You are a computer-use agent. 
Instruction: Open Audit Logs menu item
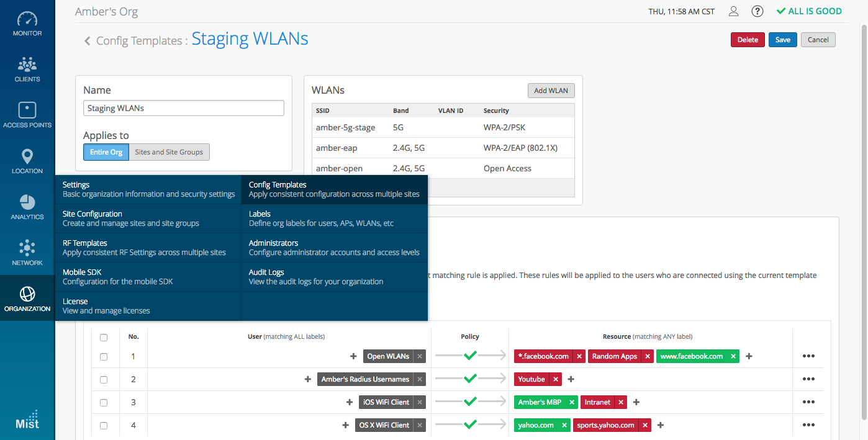(x=335, y=277)
